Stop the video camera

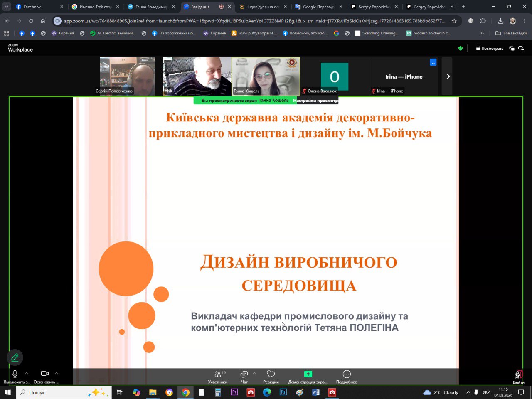pos(45,376)
